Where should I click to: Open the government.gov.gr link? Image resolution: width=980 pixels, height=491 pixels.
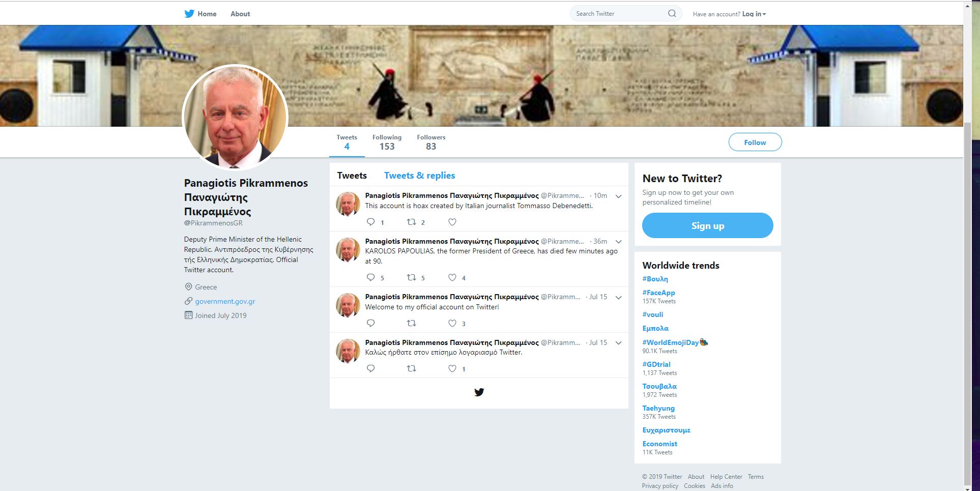pyautogui.click(x=225, y=301)
